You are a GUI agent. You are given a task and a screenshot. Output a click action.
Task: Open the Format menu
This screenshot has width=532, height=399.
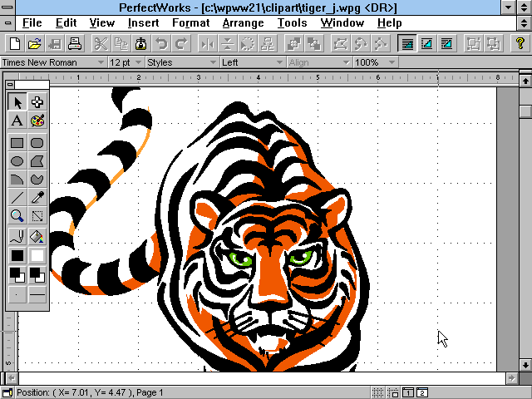(x=190, y=23)
